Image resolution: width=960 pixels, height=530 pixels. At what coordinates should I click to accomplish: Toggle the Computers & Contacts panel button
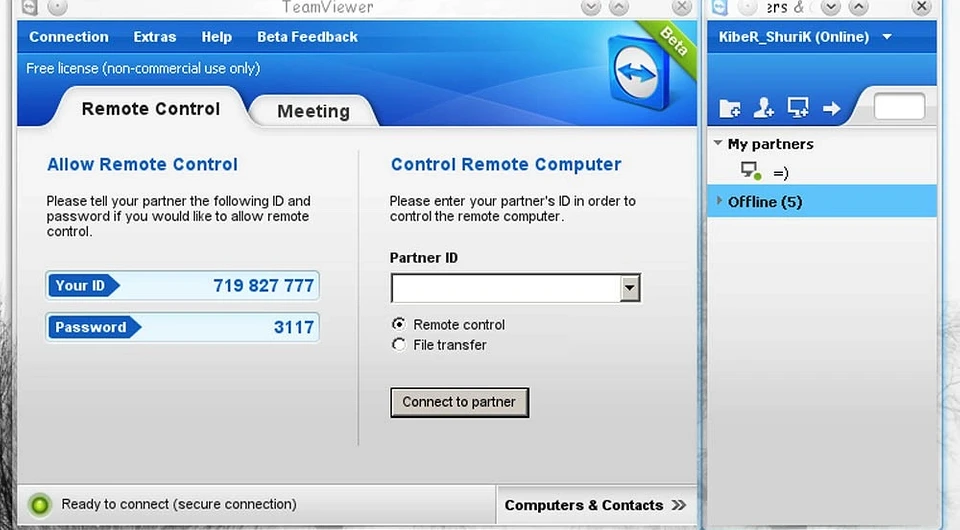point(584,505)
